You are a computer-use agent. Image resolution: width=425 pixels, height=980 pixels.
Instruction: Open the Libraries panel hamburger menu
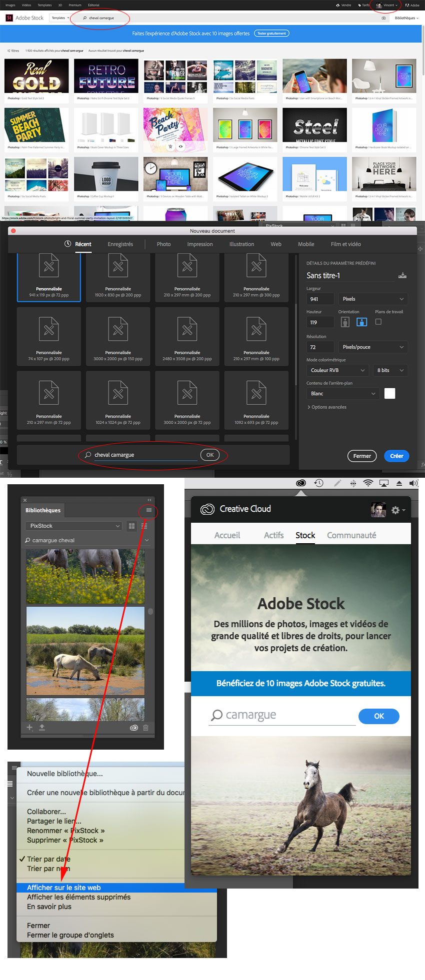(x=148, y=510)
